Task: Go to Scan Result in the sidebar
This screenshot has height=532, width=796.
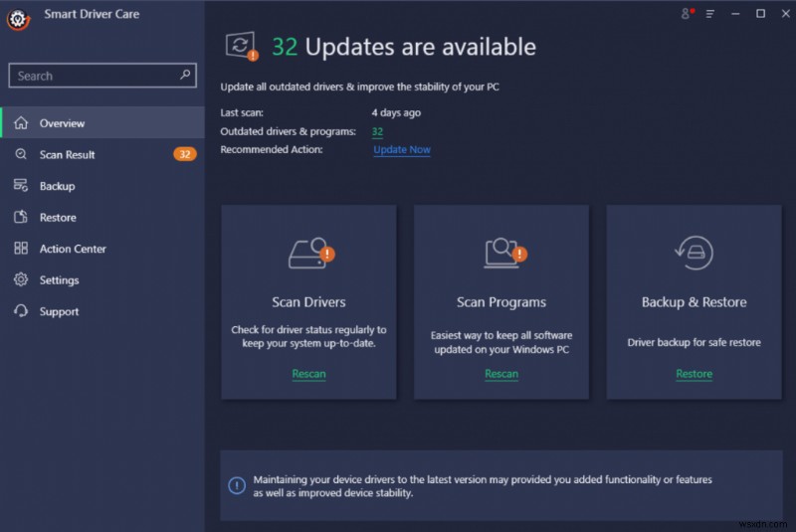Action: coord(102,154)
